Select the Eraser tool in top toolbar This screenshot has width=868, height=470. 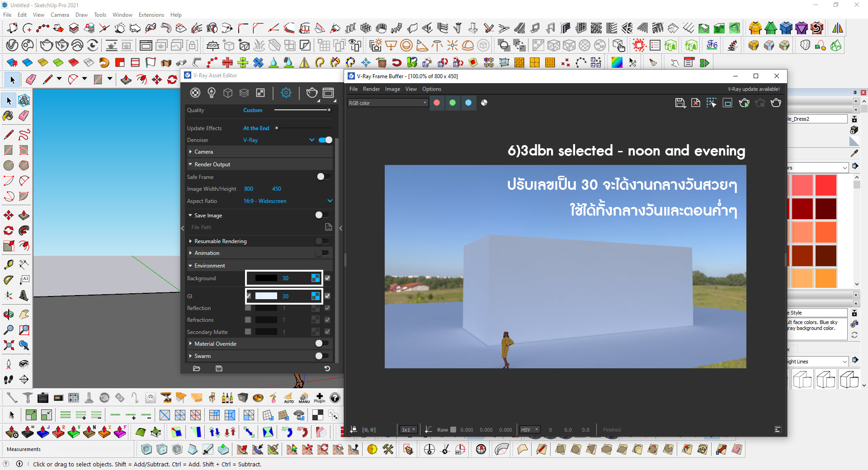pos(31,80)
